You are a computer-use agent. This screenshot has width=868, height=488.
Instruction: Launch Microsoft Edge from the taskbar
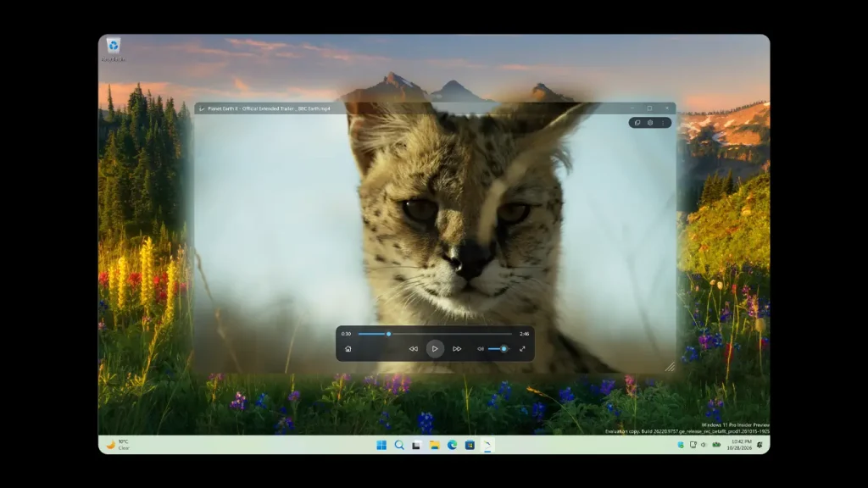(453, 446)
